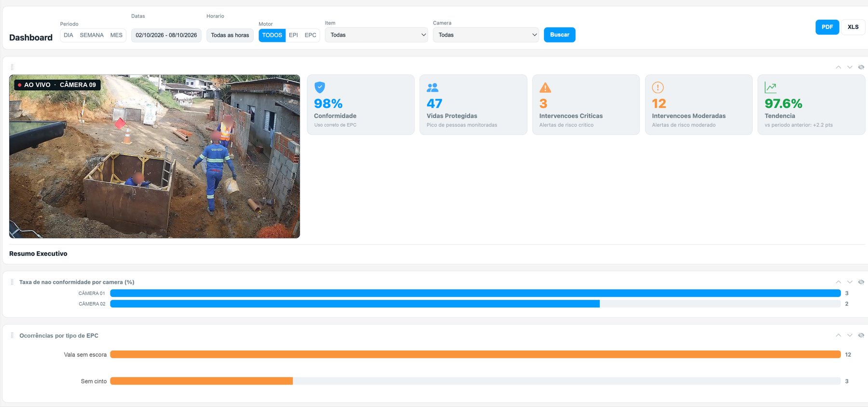The image size is (868, 407).
Task: Click the Vala sem escora bar
Action: (475, 354)
